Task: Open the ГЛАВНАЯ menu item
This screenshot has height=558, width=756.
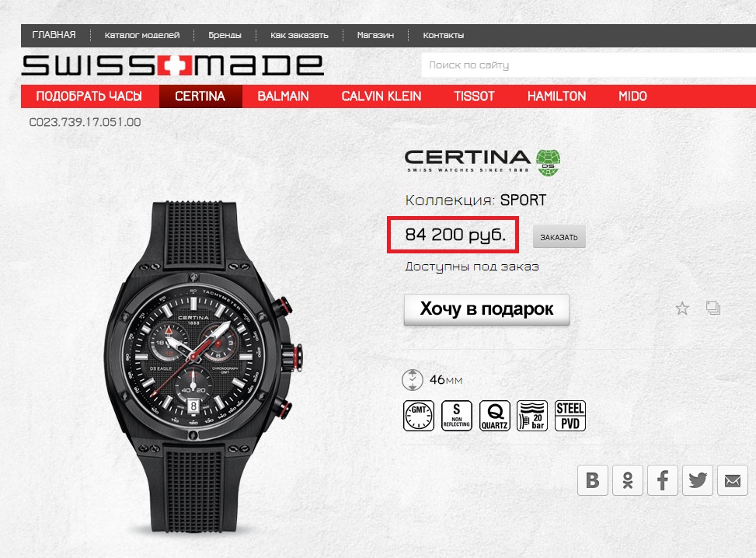Action: (54, 35)
